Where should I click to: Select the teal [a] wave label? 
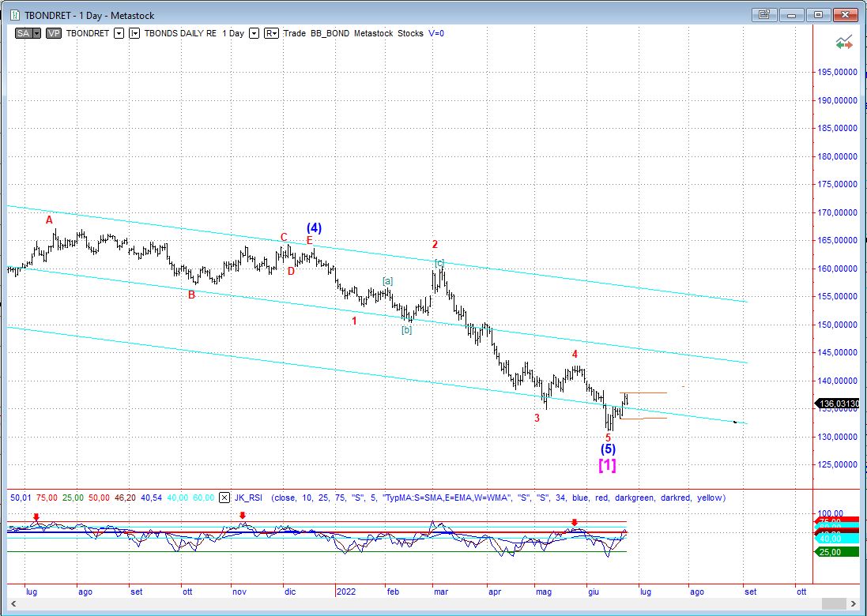(x=387, y=281)
